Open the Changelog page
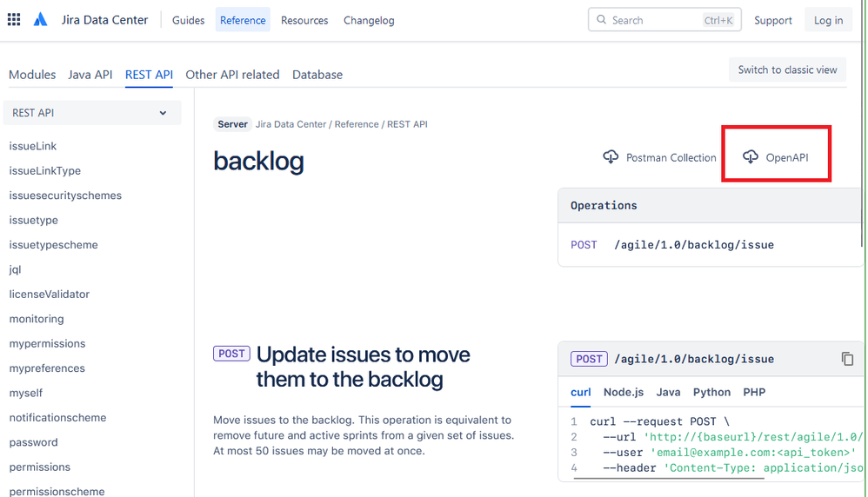Image resolution: width=868 pixels, height=497 pixels. point(369,21)
